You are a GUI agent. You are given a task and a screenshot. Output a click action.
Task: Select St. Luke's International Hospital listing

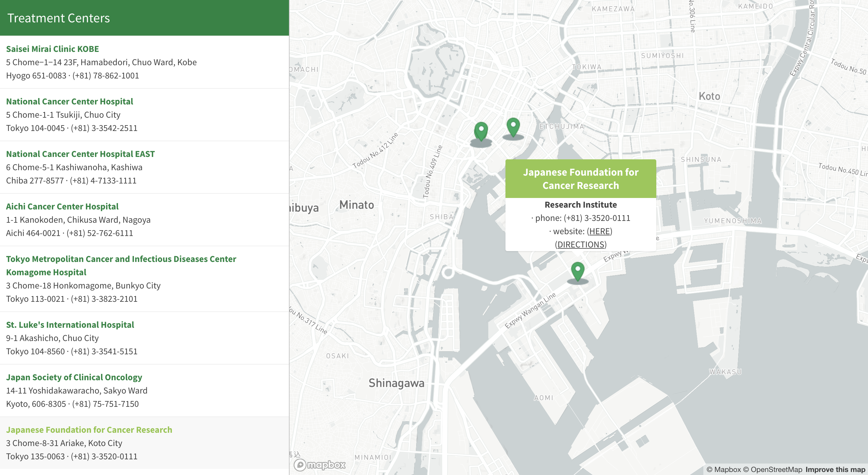coord(70,325)
